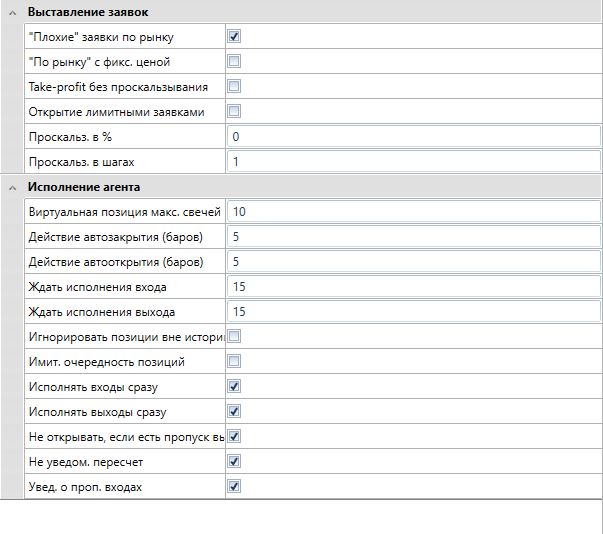Collapse the "Исполнение агента" section
603x534 pixels.
point(9,187)
